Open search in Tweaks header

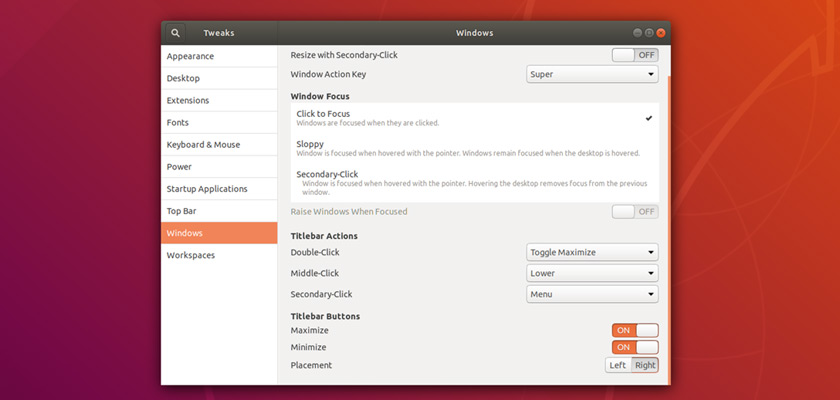point(175,33)
